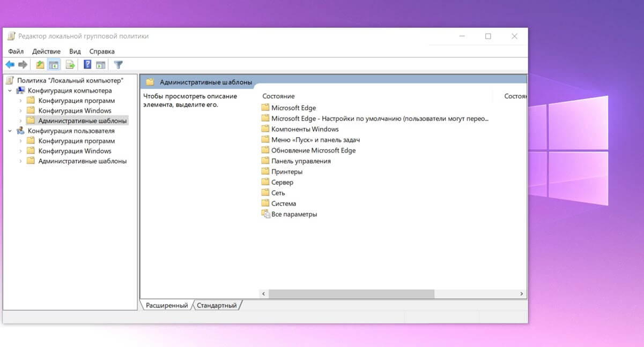Expand Конфигурация программ under user configuration
644x347 pixels.
(20, 141)
